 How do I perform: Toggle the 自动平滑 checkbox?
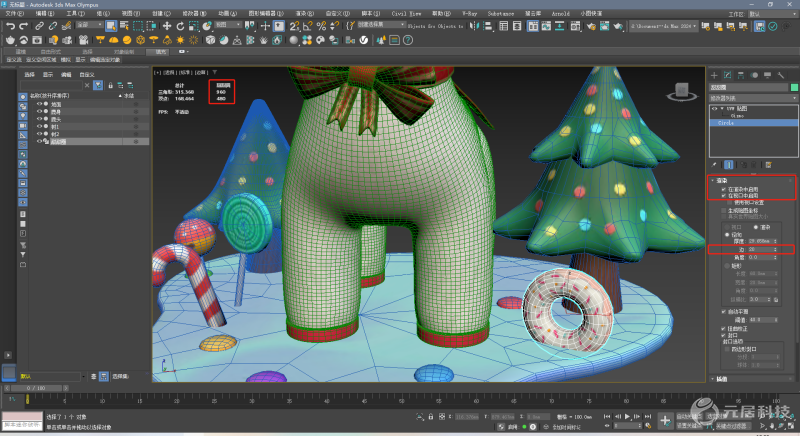(723, 311)
